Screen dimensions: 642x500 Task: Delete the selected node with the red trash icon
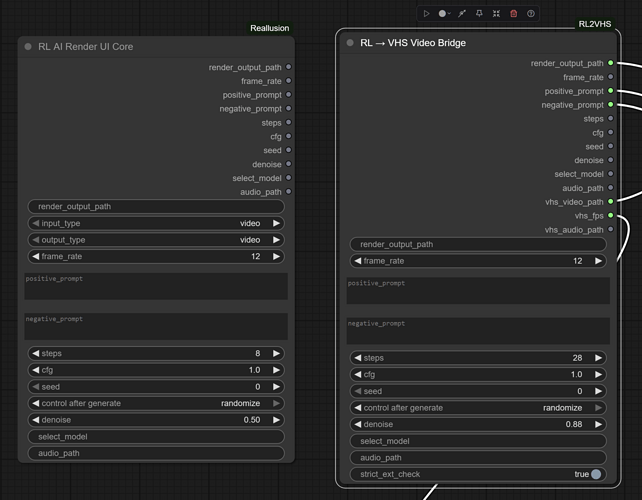513,14
